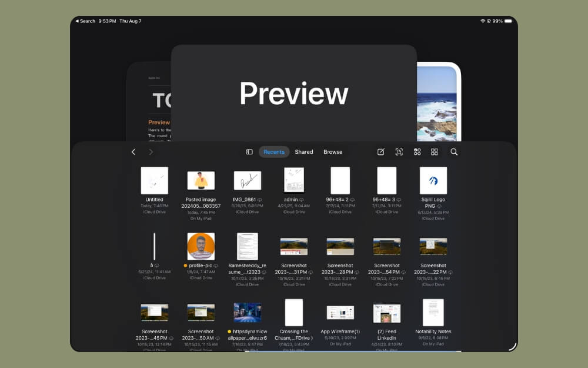Open the Pasted image 202405...083357 thumbnail
The image size is (588, 368).
coord(201,181)
